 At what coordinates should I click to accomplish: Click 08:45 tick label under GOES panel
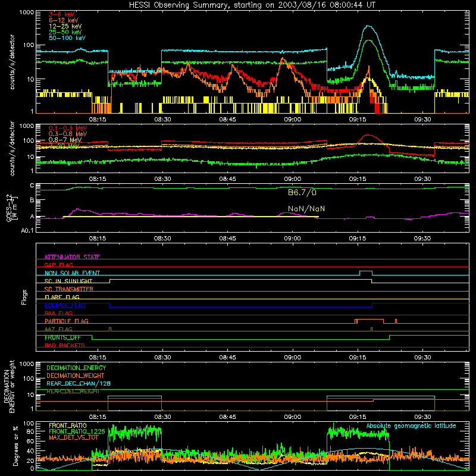point(227,239)
